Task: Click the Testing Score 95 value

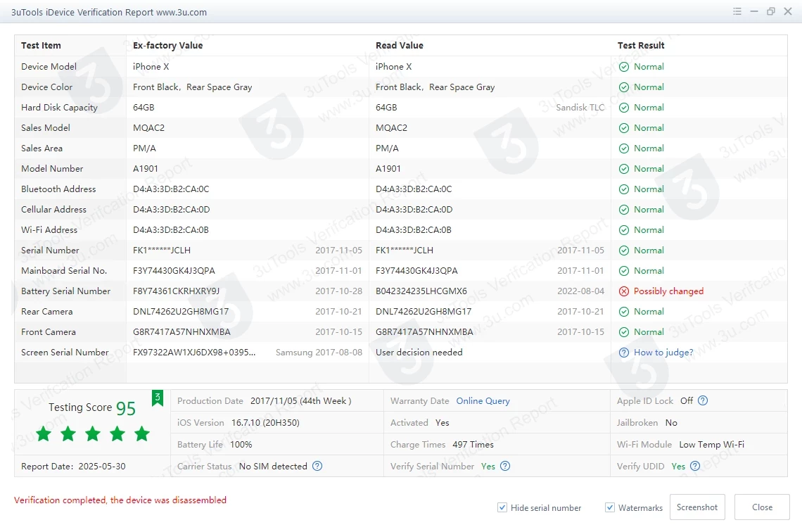Action: click(x=126, y=408)
